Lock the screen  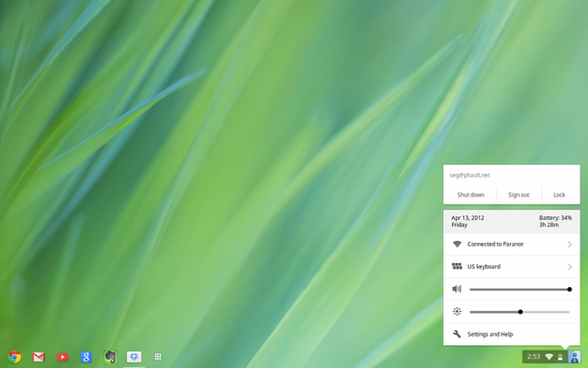coord(560,194)
